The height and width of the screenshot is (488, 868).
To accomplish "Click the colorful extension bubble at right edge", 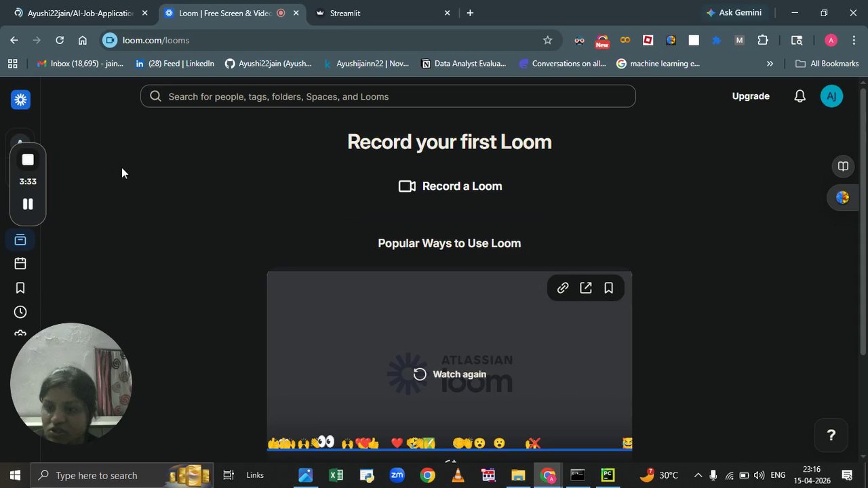I will (x=843, y=198).
